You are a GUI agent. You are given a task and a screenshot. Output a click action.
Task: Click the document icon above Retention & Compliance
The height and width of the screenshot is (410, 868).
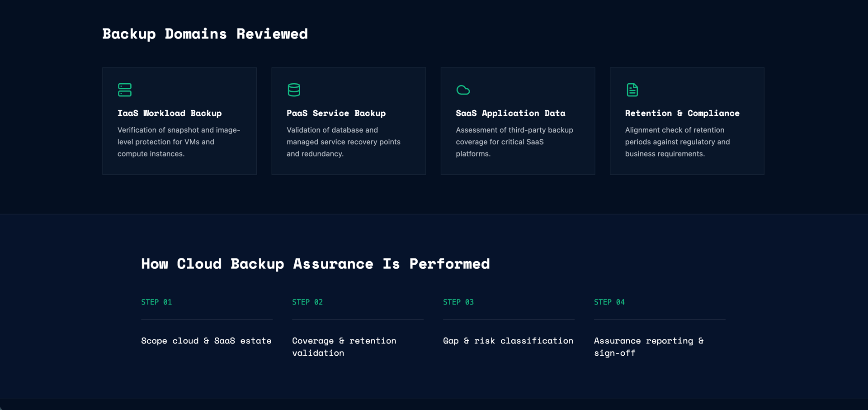[x=632, y=90]
